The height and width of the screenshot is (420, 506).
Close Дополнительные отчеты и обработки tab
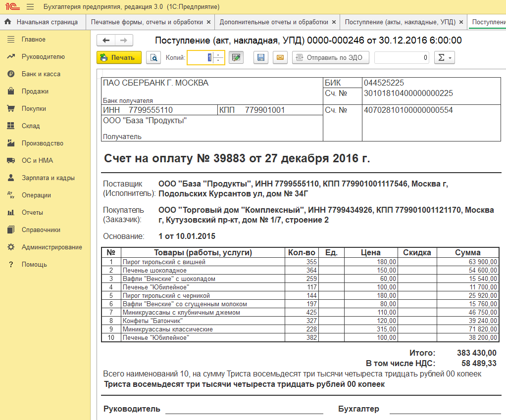[x=334, y=22]
